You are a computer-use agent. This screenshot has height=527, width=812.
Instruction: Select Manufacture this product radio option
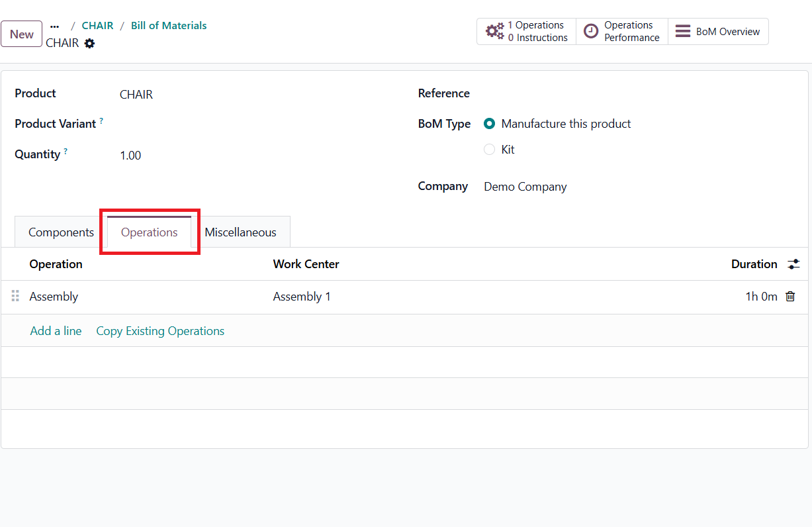[490, 124]
